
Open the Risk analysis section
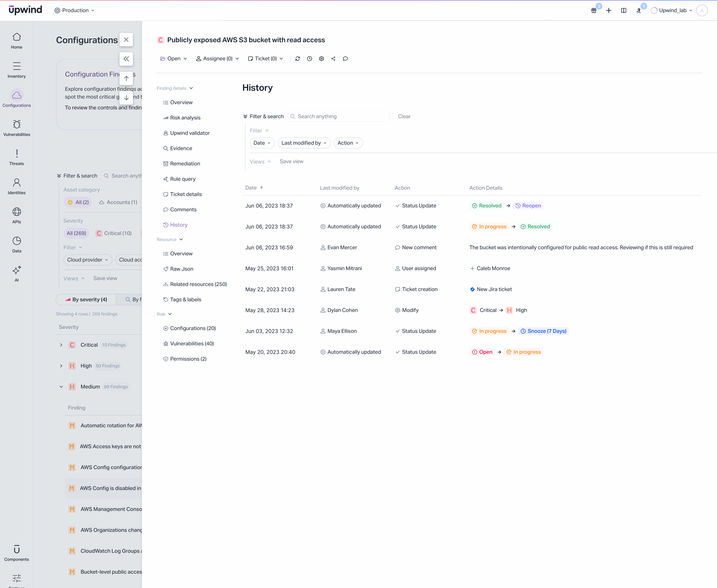(x=185, y=118)
